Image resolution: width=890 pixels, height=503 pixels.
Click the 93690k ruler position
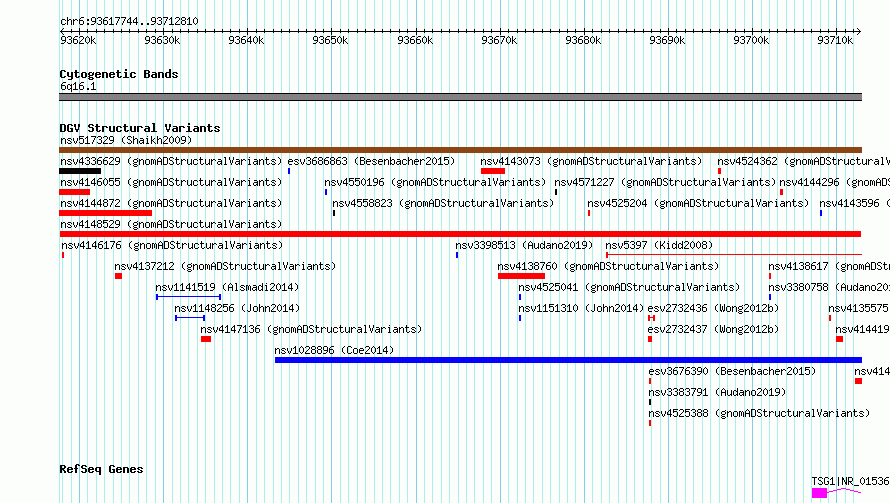pos(667,40)
